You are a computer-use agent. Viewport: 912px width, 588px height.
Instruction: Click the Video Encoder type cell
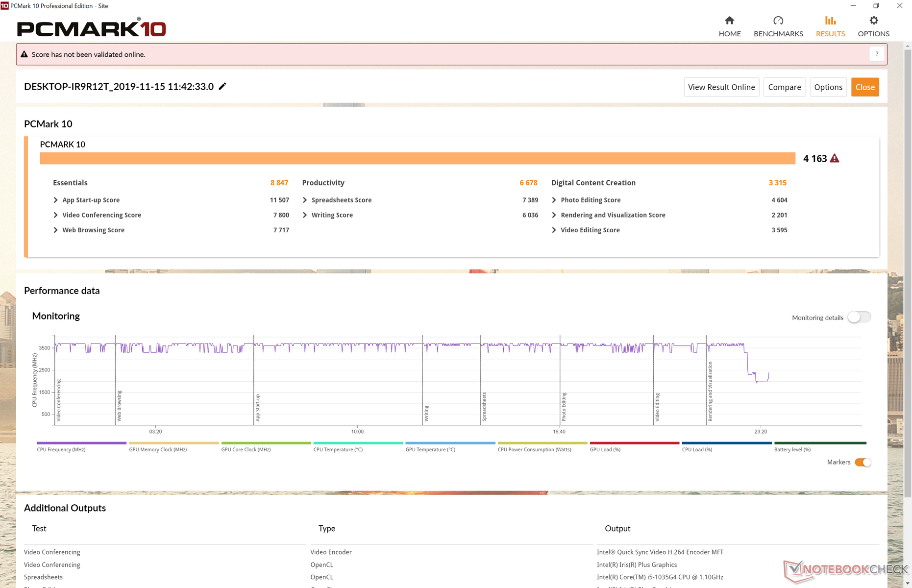click(x=331, y=552)
